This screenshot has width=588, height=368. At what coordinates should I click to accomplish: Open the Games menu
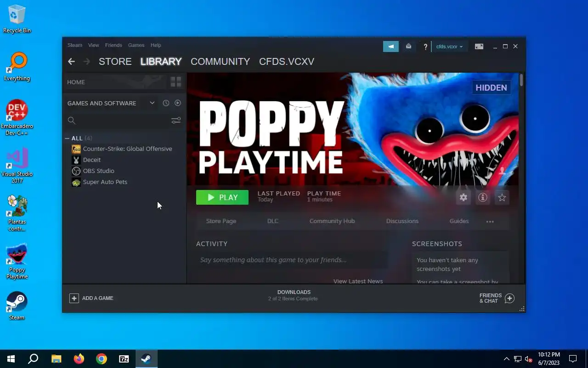136,45
